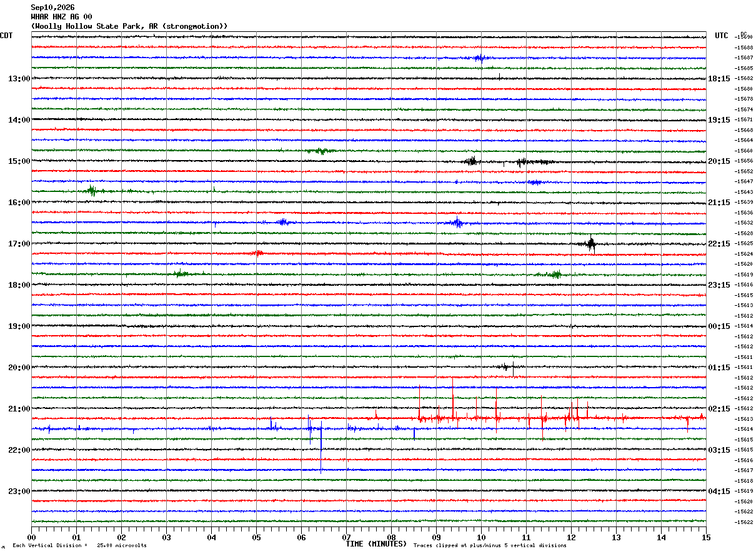Click the minute 07 axis tick label
The width and height of the screenshot is (756, 554).
[x=346, y=538]
